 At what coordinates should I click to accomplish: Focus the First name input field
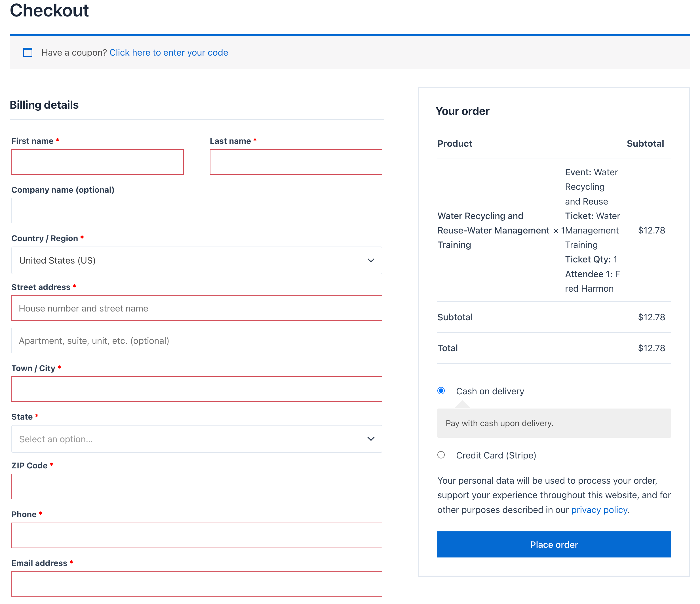coord(97,162)
